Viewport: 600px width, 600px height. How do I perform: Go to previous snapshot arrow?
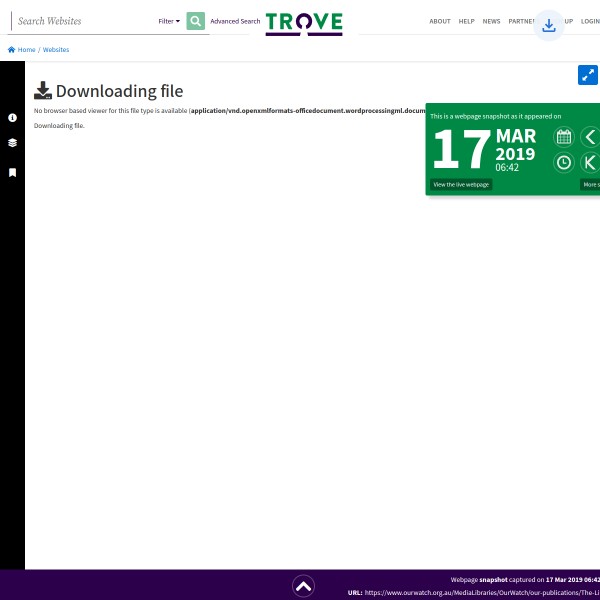tap(590, 137)
